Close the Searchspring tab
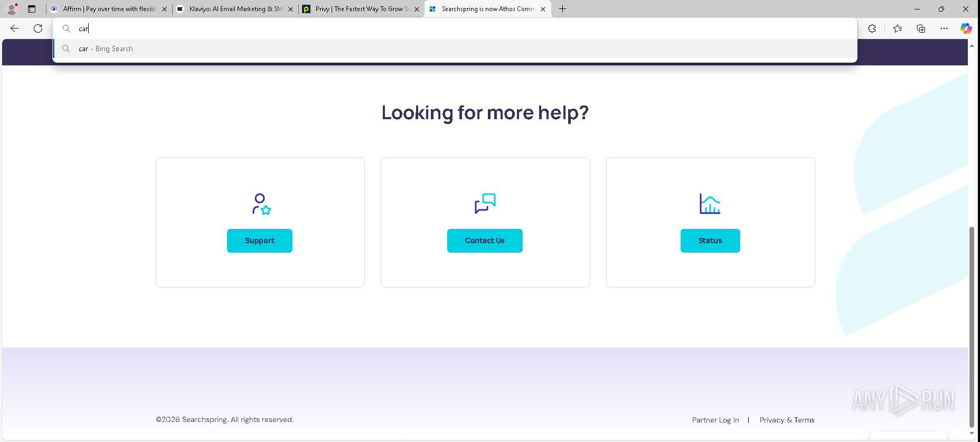 (x=543, y=9)
